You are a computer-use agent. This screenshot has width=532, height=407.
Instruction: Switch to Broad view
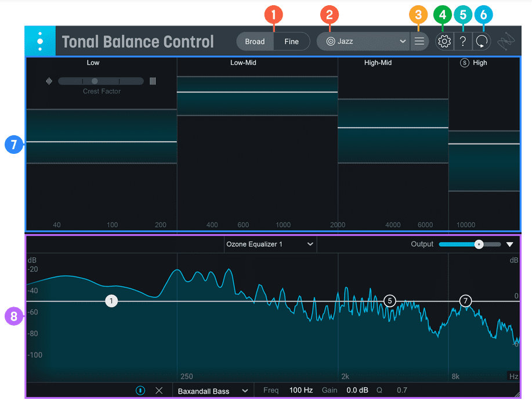255,41
